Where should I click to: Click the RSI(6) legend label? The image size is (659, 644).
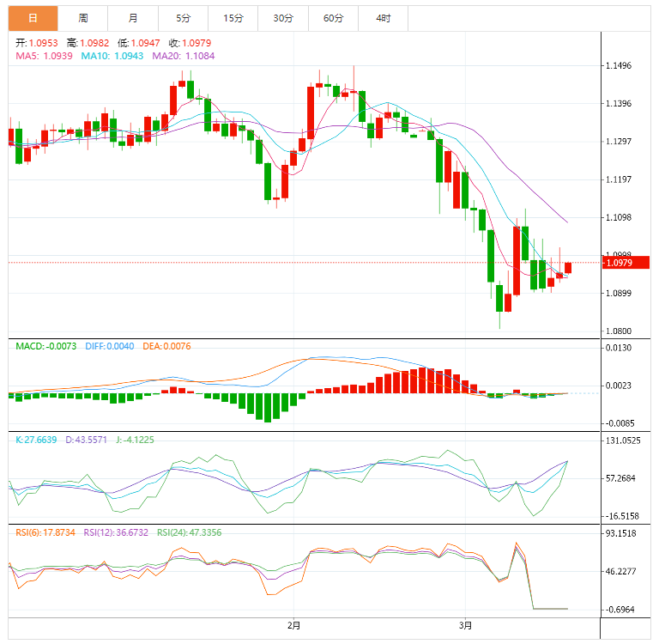(45, 532)
